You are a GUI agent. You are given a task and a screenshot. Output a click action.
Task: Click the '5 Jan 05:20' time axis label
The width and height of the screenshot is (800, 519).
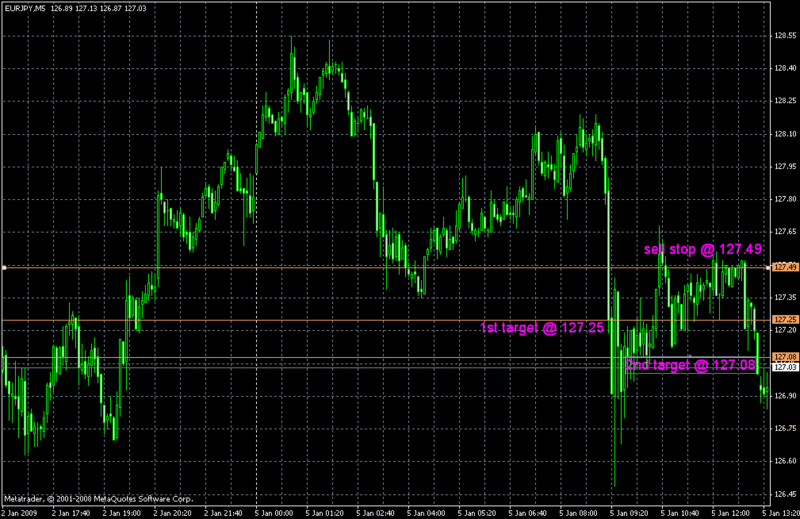(478, 513)
